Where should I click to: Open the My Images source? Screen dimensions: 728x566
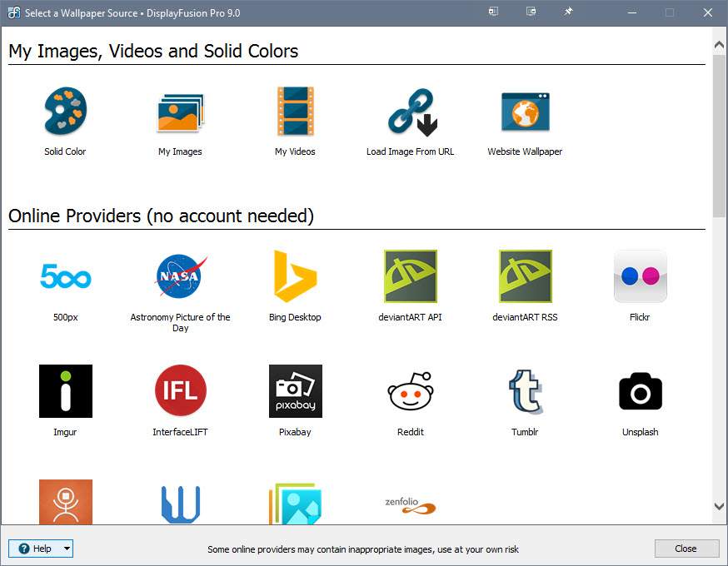[x=180, y=111]
